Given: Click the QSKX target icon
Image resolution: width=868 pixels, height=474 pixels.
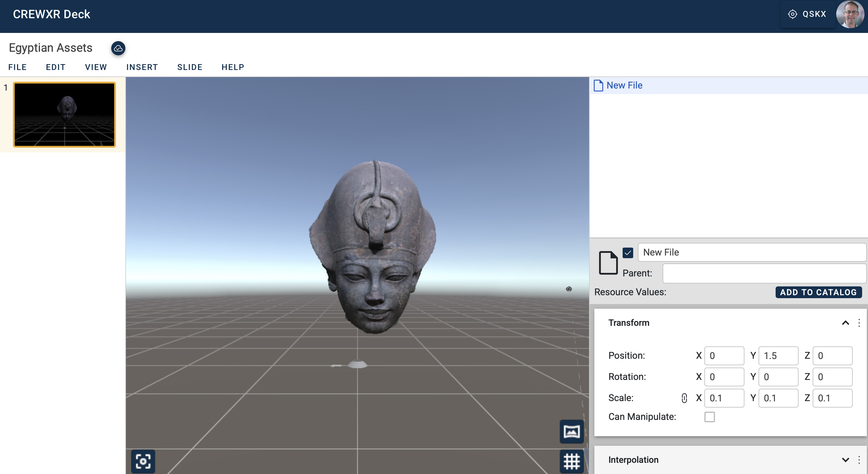Looking at the screenshot, I should coord(792,14).
